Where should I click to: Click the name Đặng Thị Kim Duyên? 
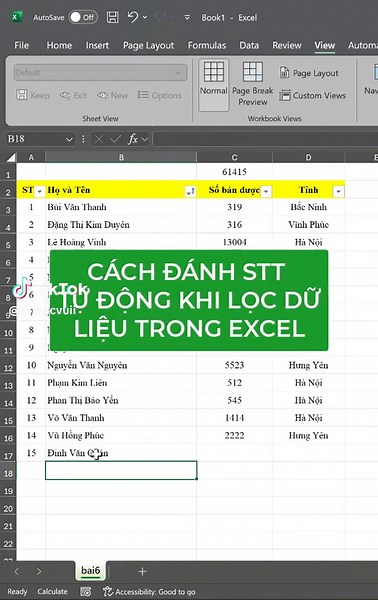[88, 225]
